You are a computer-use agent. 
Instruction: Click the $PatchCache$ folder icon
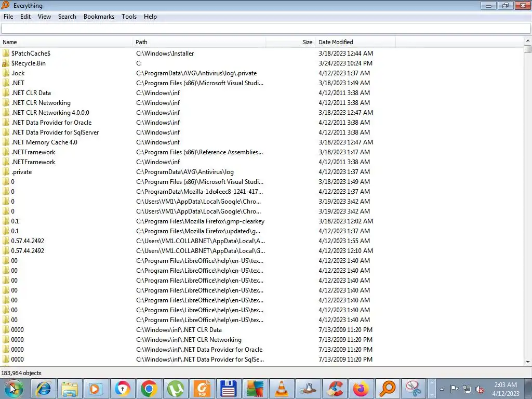[x=6, y=54]
